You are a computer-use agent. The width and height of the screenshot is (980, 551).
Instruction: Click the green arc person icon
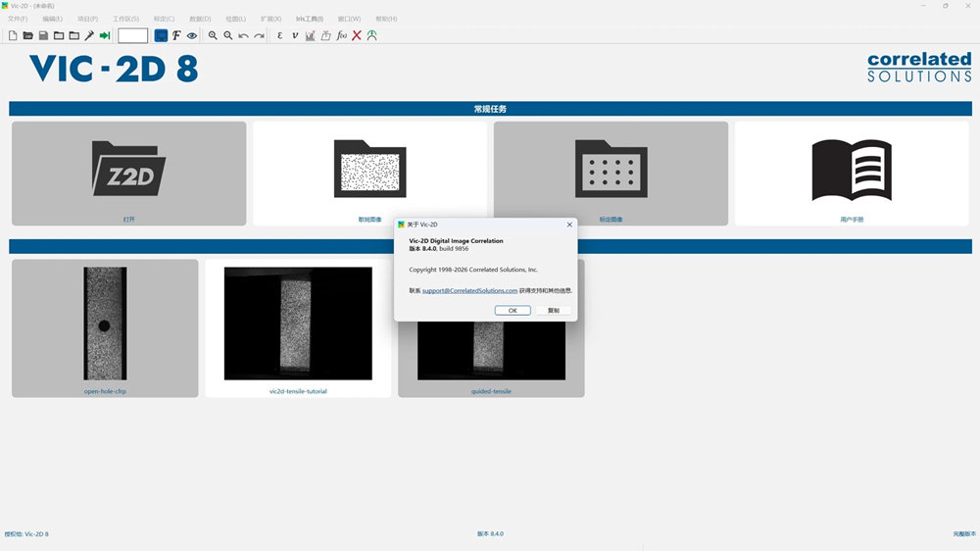(x=371, y=35)
